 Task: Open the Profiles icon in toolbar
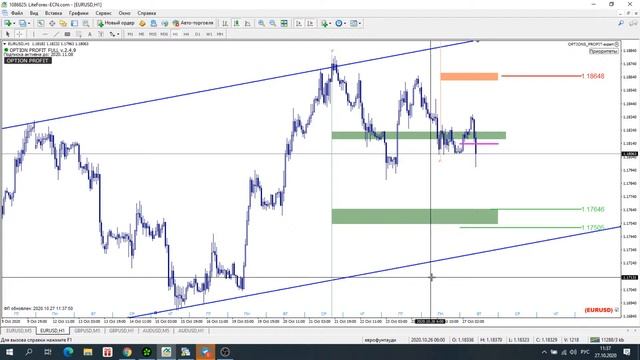pos(22,24)
